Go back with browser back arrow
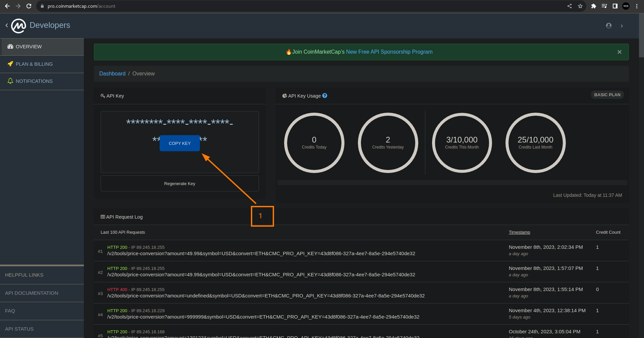The height and width of the screenshot is (338, 644). 7,6
